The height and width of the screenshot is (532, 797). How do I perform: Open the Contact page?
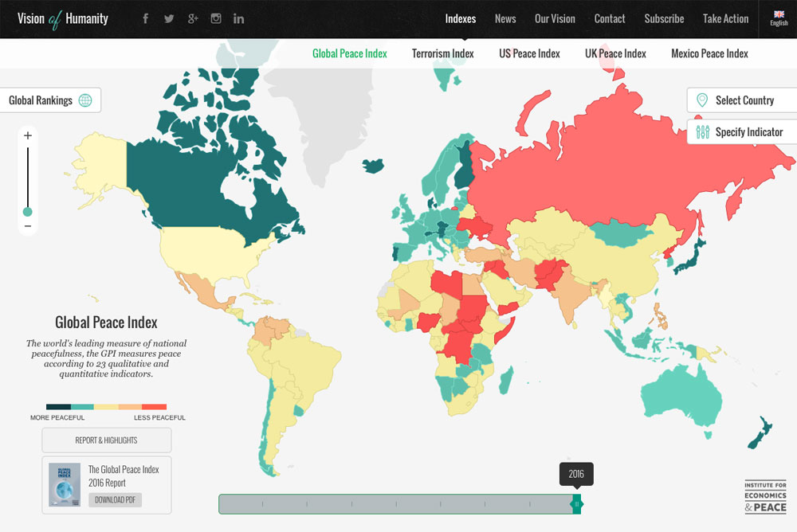[610, 19]
